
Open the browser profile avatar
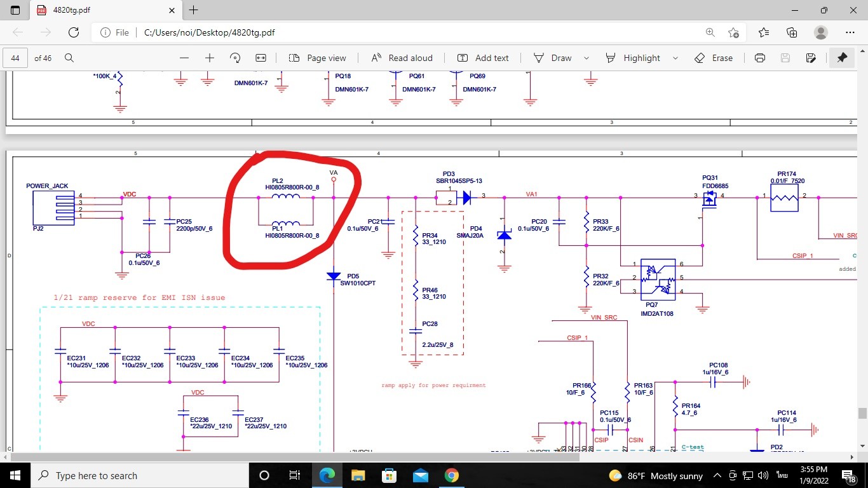(821, 32)
